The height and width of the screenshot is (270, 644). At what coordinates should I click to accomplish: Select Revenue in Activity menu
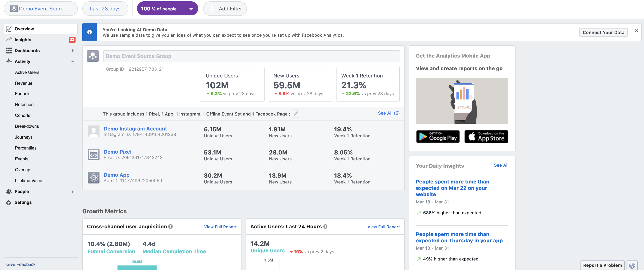(24, 83)
